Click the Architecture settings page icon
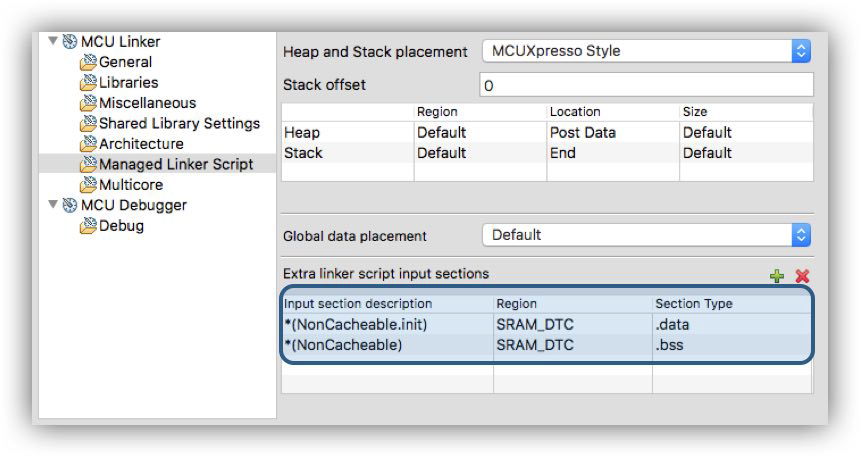Viewport: 860px width, 457px height. point(88,145)
